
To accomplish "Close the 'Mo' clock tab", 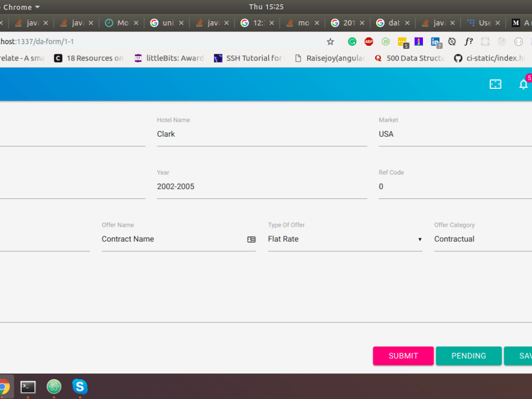I will [x=136, y=23].
